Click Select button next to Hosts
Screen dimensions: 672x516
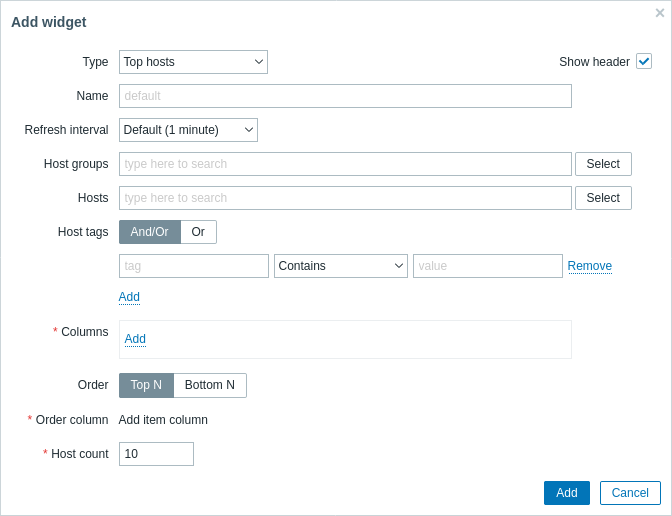(603, 198)
